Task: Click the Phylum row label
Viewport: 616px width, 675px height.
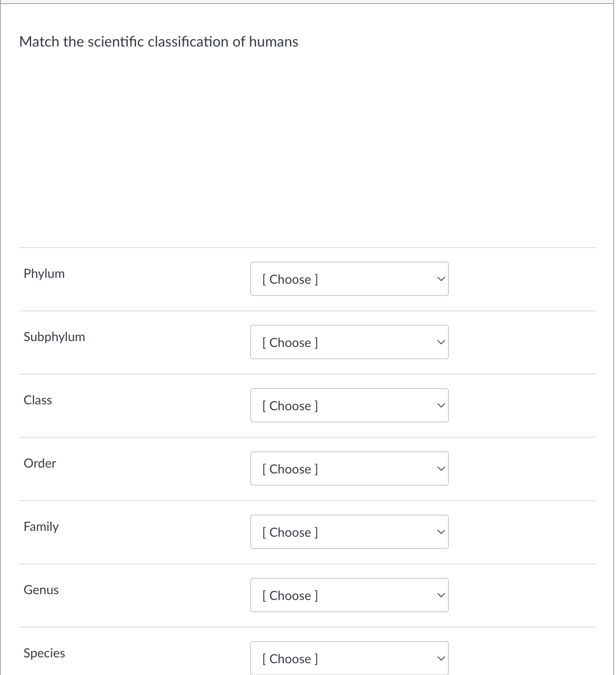Action: click(x=44, y=273)
